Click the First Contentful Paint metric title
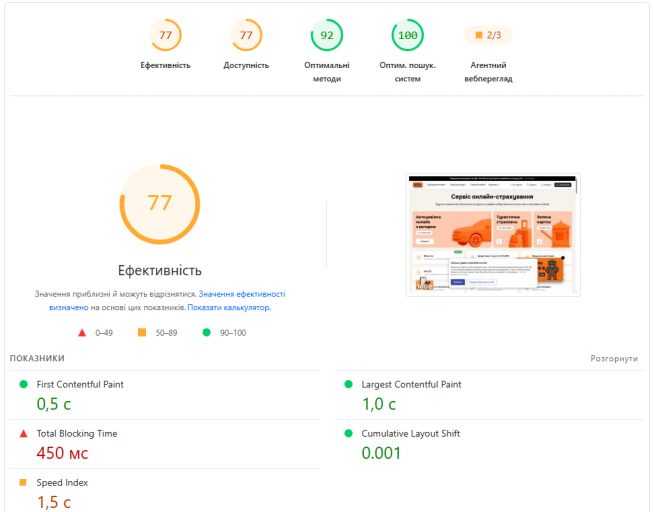Viewport: 654px width, 512px height. (x=80, y=384)
